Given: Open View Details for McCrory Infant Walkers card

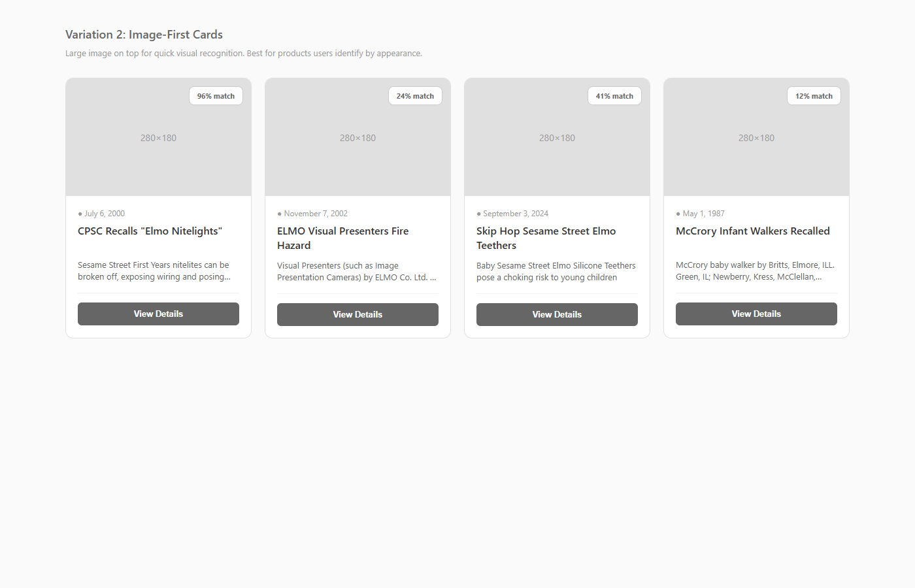Looking at the screenshot, I should (x=756, y=314).
